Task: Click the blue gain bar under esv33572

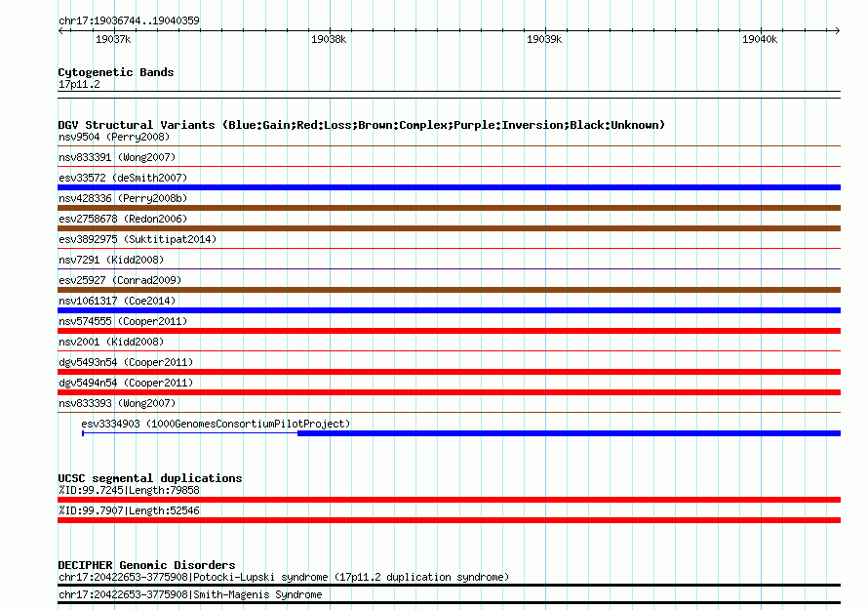Action: (449, 187)
